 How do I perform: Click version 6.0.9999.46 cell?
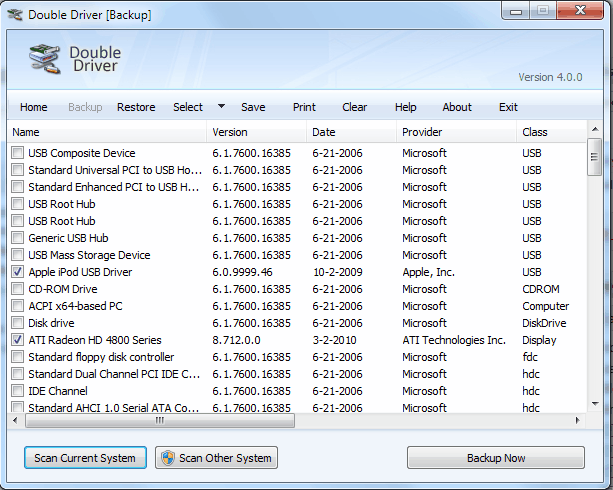coord(242,272)
